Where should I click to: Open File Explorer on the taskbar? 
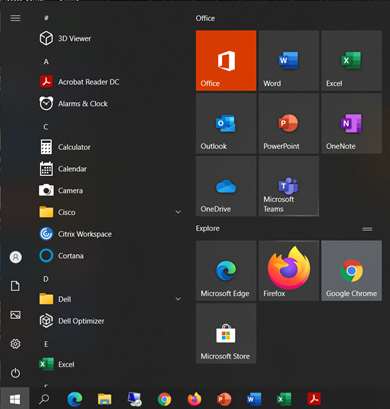[x=104, y=399]
